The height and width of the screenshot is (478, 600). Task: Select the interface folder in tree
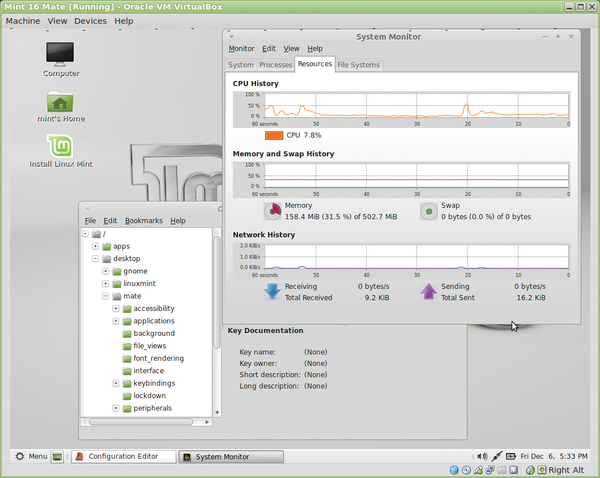[x=143, y=371]
